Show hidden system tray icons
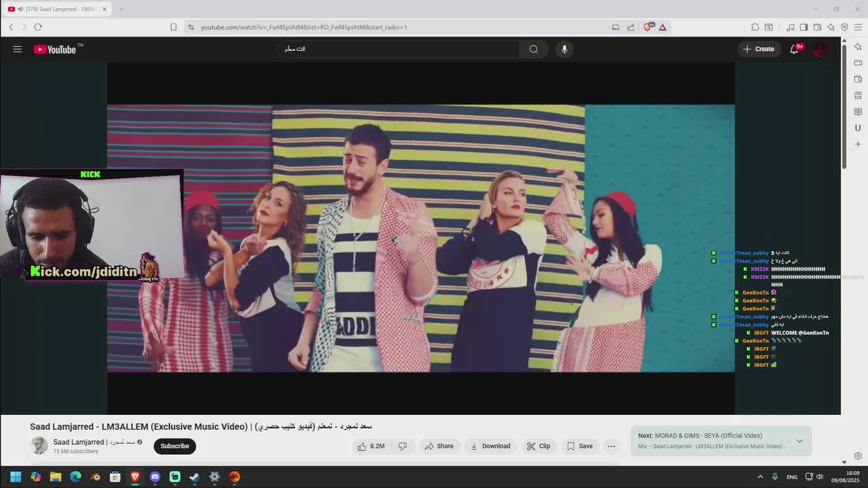This screenshot has height=488, width=868. [x=760, y=477]
